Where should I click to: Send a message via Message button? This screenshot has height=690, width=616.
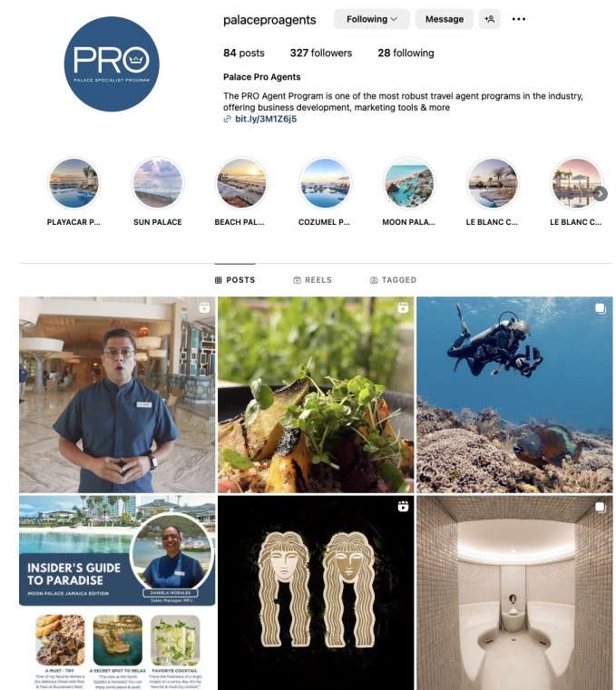(x=445, y=19)
